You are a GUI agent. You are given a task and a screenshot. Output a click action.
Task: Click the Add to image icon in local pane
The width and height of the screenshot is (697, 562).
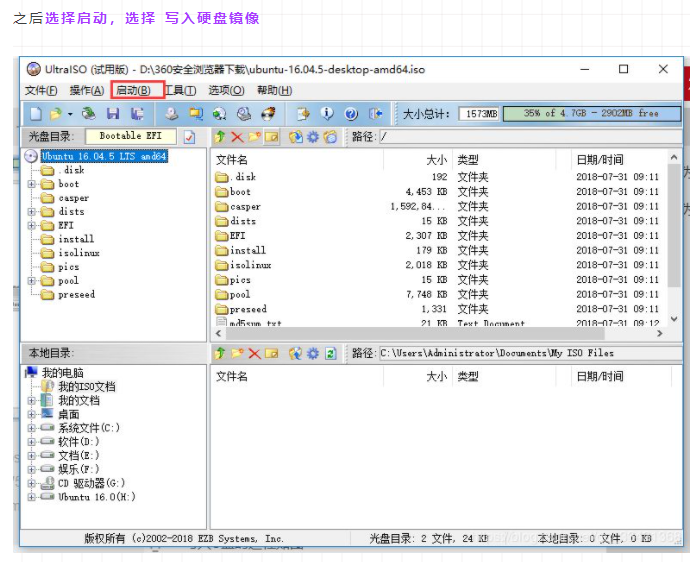(296, 353)
